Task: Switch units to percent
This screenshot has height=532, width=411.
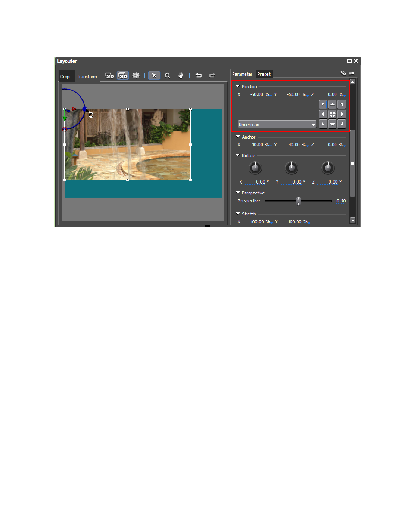Action: click(343, 73)
